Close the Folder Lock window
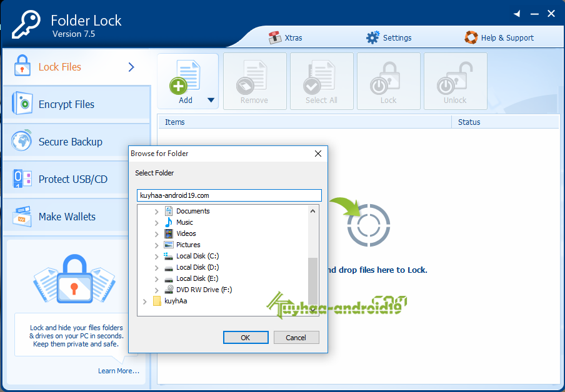565x392 pixels. click(551, 14)
